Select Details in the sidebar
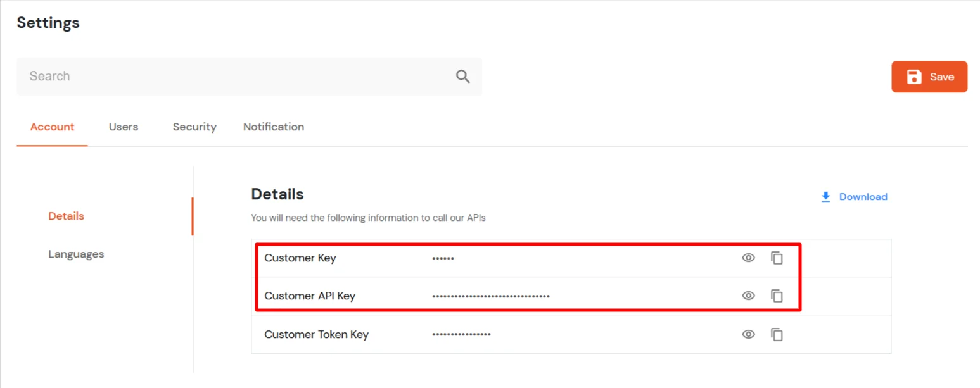 [66, 216]
